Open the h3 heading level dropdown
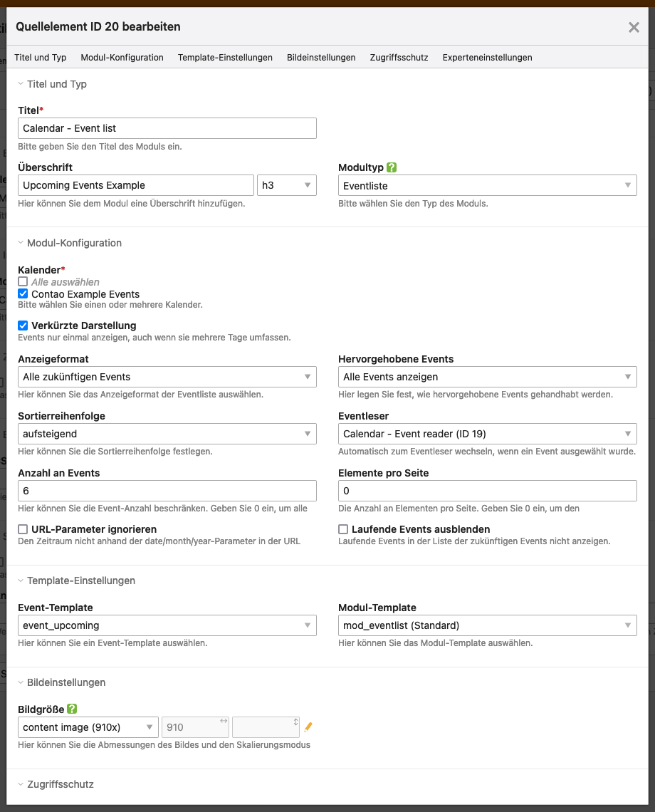The image size is (655, 812). [287, 185]
